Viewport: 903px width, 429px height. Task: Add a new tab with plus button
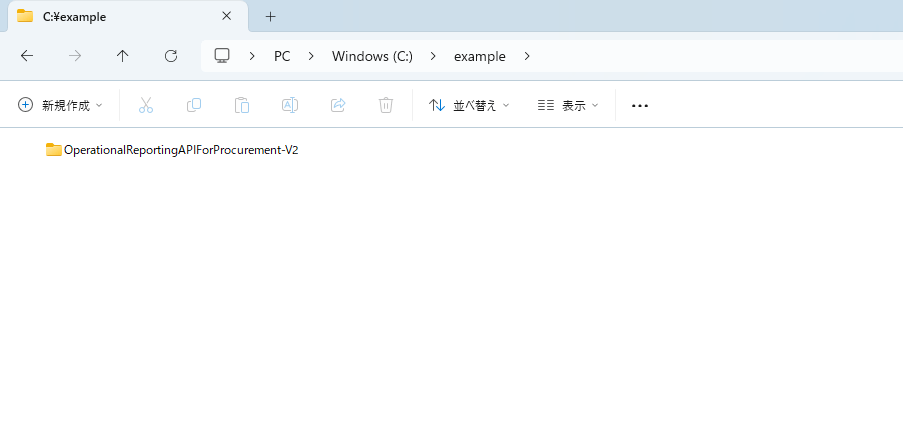[271, 17]
